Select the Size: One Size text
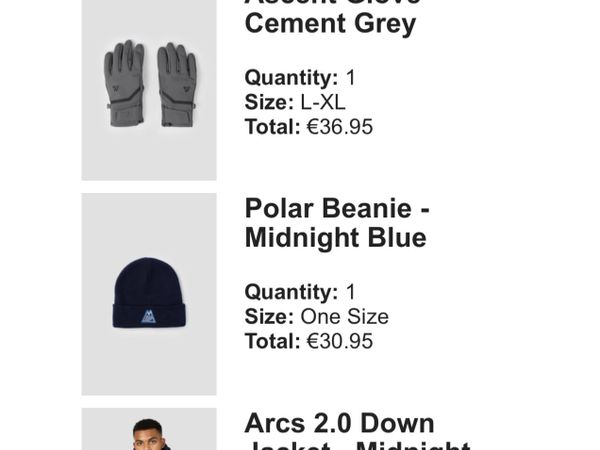 [317, 317]
